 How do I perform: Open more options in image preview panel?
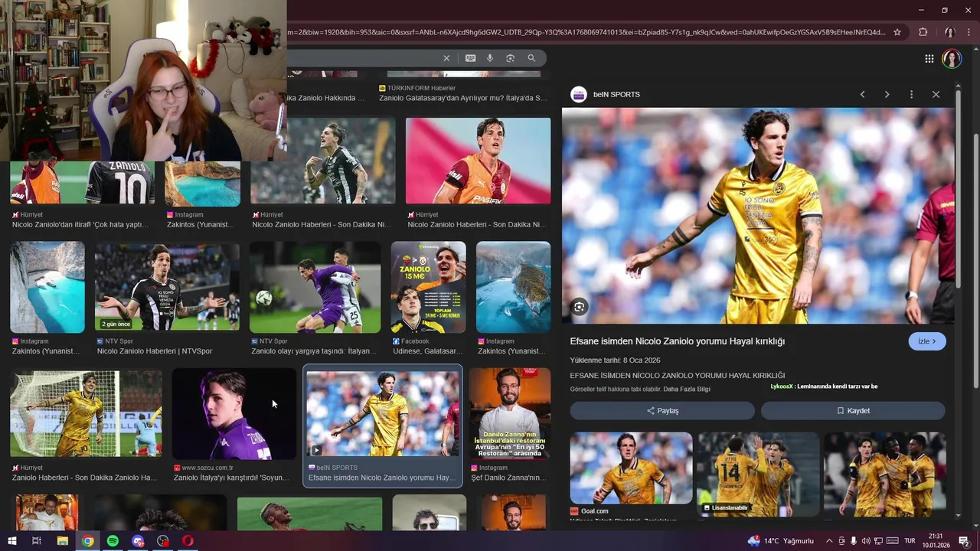[x=911, y=94]
